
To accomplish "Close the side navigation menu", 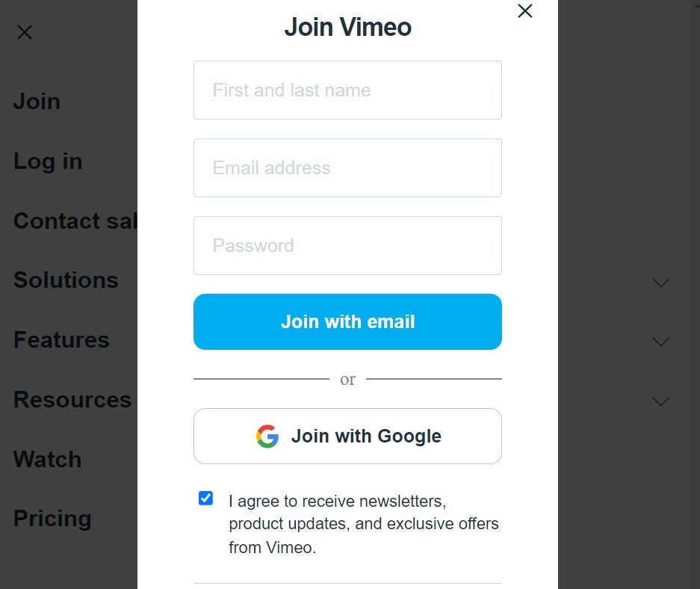I will click(x=25, y=32).
